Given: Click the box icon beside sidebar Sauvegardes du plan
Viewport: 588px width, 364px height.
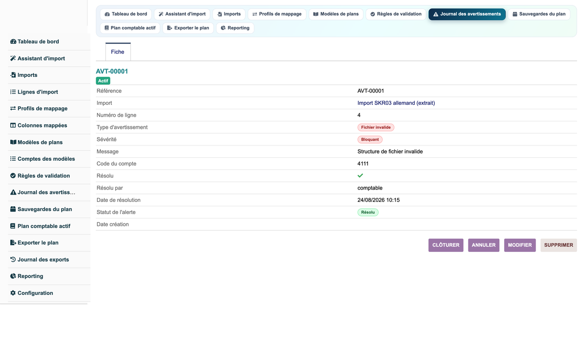Looking at the screenshot, I should pyautogui.click(x=13, y=209).
